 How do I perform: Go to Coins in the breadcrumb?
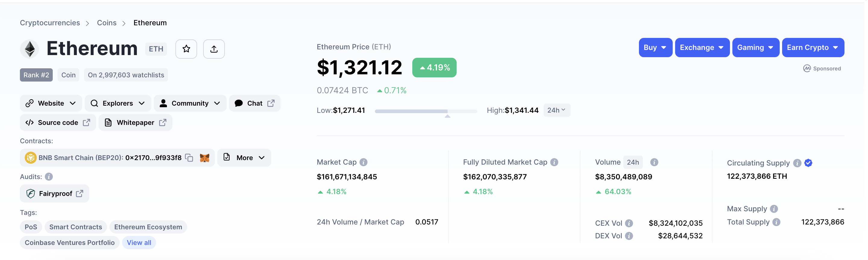[106, 23]
